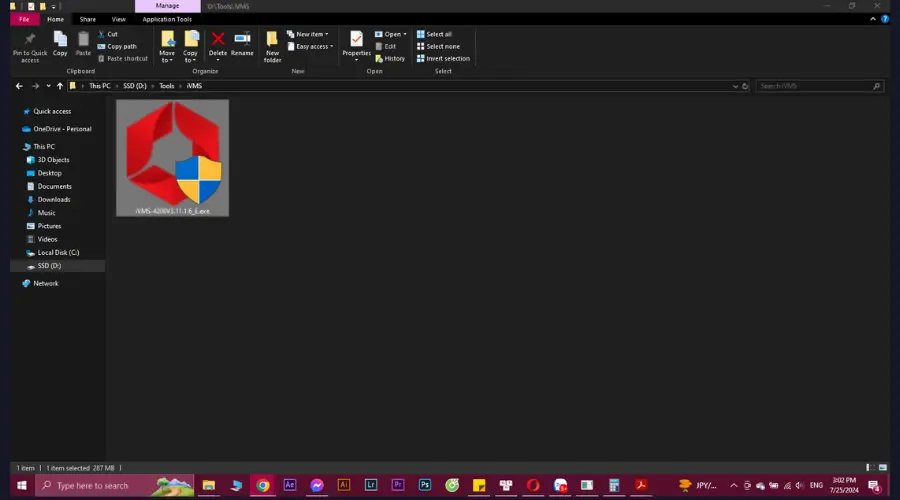Screen dimensions: 900x500
Task: Open Network in navigation pane
Action: point(45,284)
